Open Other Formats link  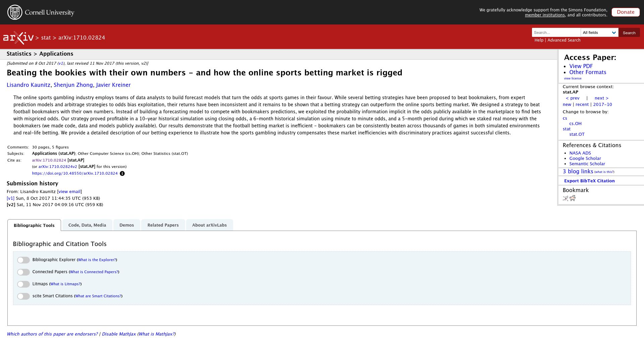[x=588, y=72]
